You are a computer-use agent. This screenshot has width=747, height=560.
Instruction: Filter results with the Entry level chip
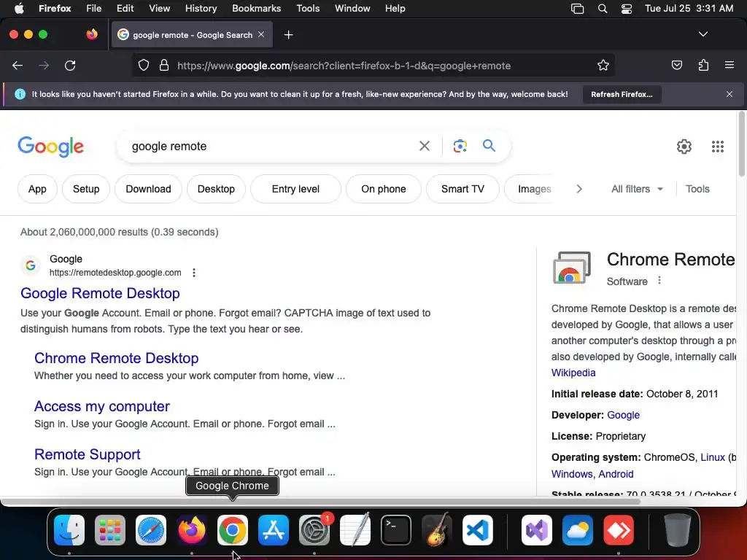pyautogui.click(x=296, y=189)
